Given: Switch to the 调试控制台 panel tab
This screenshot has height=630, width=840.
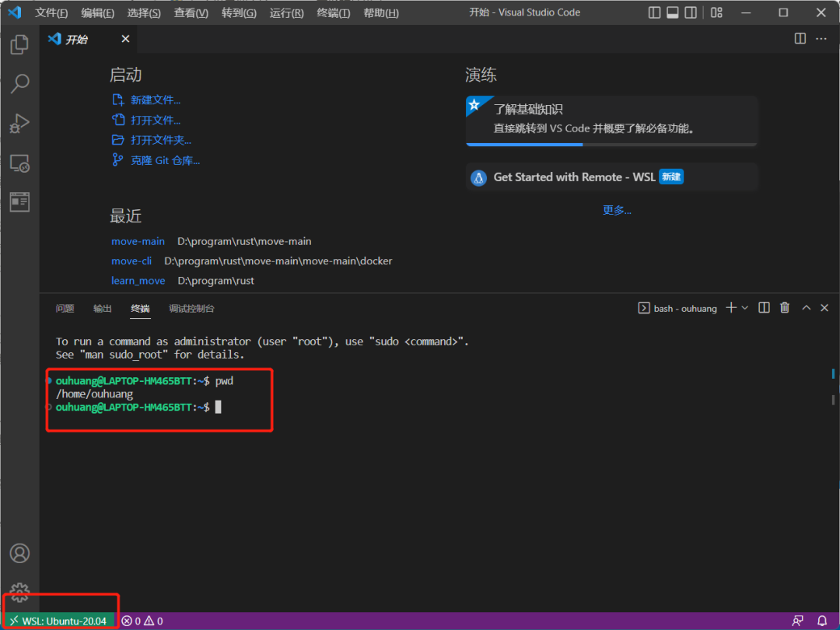Looking at the screenshot, I should click(x=191, y=309).
